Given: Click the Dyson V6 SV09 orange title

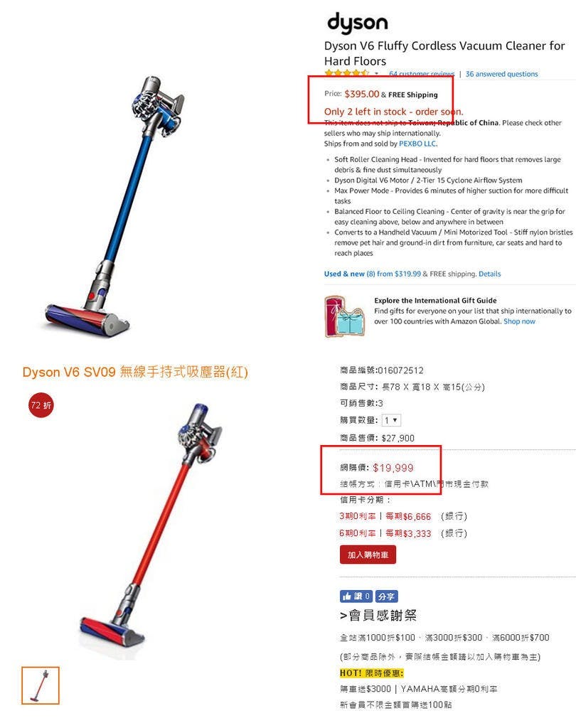Looking at the screenshot, I should pos(135,372).
